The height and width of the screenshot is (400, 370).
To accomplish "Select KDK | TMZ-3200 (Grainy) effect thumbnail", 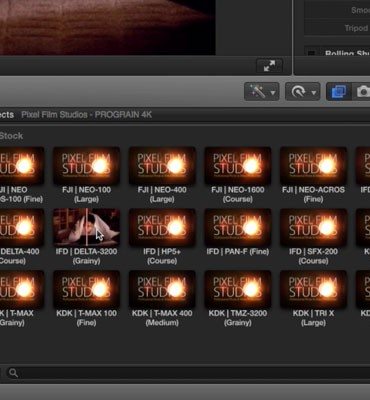I will click(238, 289).
